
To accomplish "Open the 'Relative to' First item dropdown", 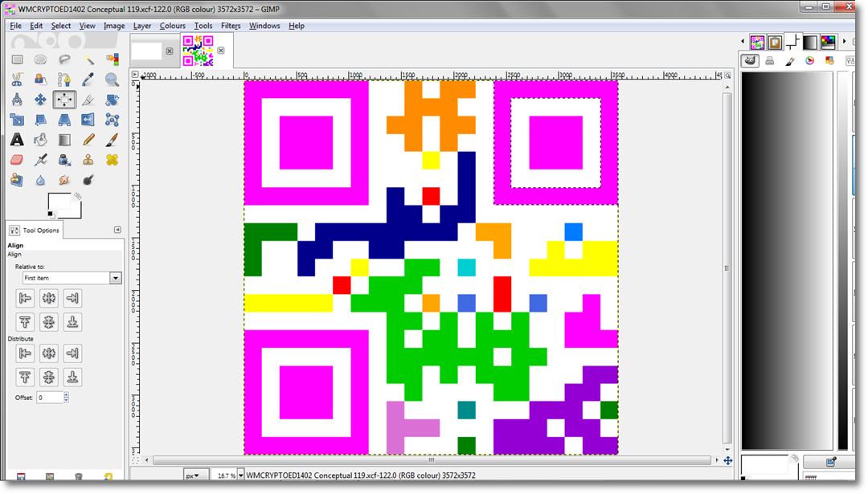I will point(72,278).
